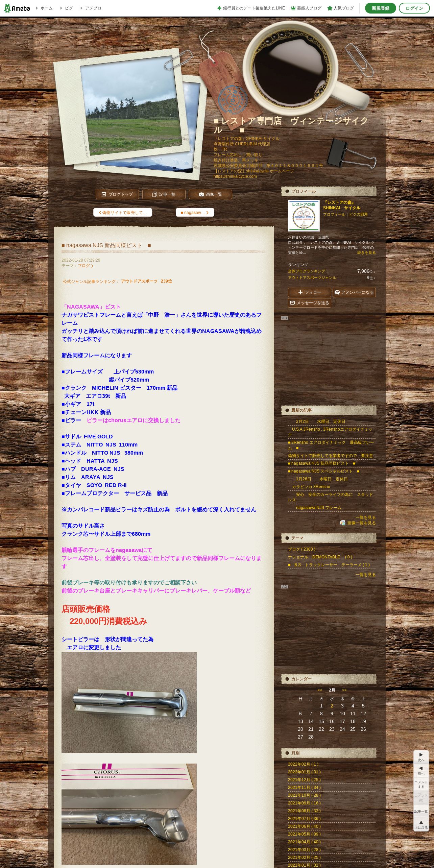Open the ピグ link in the top bar
This screenshot has height=868, width=434.
67,8
